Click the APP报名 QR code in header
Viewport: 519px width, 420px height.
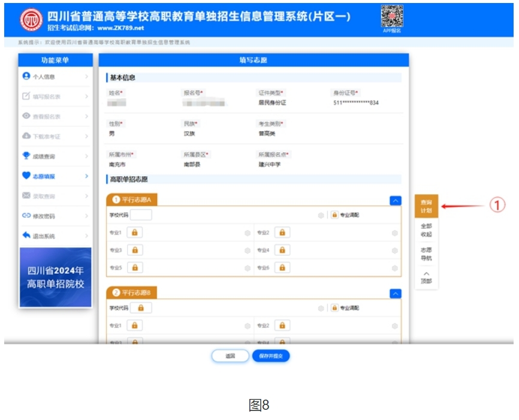pos(391,16)
